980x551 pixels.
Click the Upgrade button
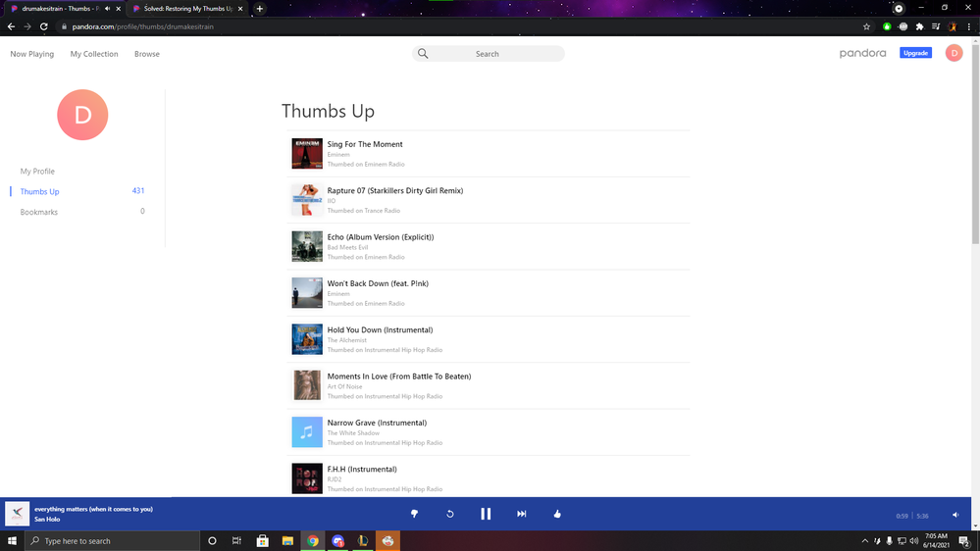click(915, 53)
